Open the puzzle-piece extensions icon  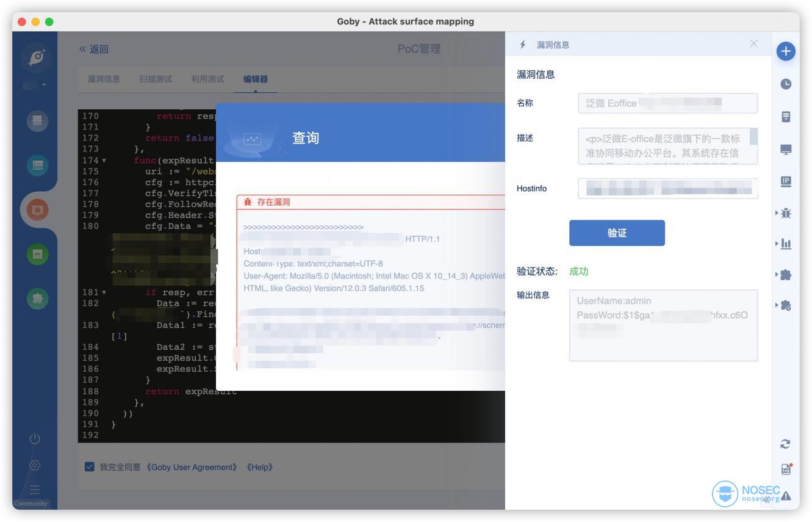coord(786,275)
